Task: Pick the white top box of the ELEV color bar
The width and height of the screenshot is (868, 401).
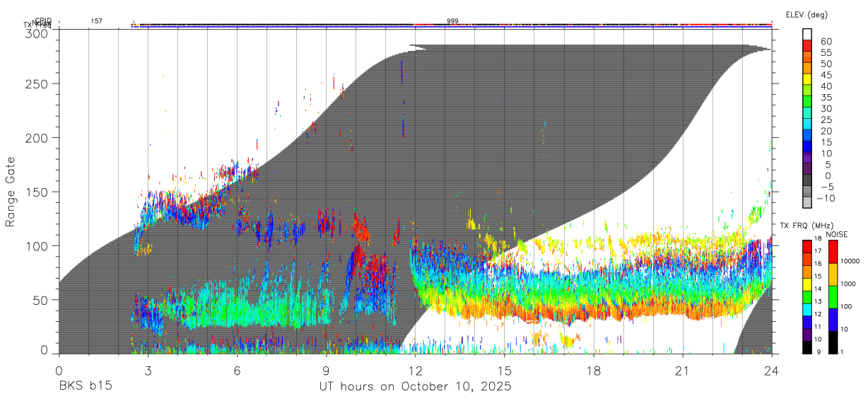Action: (x=807, y=34)
